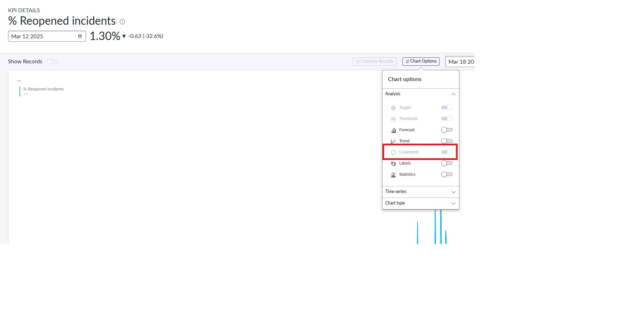Enable the Show Records toggle
Viewport: 644px width, 329px height.
tap(53, 62)
